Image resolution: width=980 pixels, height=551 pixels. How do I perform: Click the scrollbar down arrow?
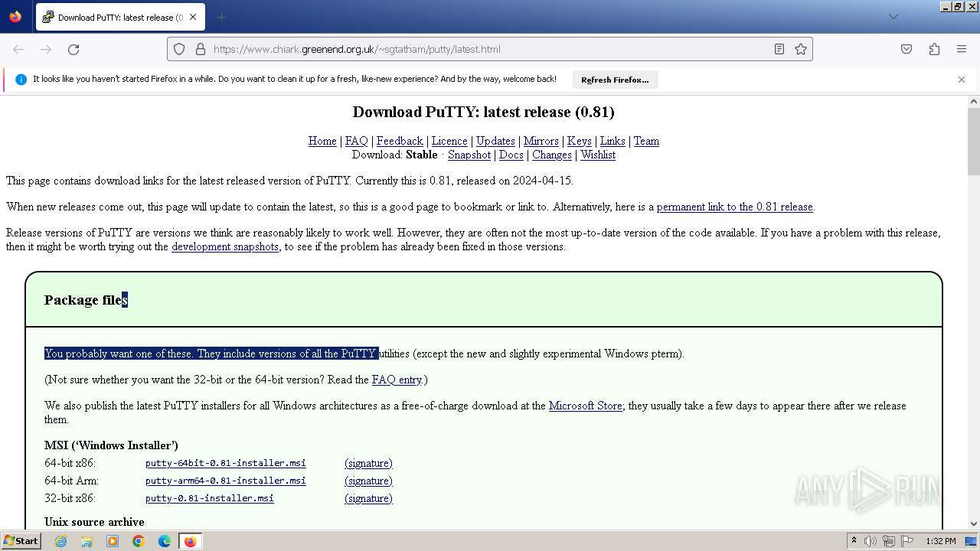pos(974,523)
